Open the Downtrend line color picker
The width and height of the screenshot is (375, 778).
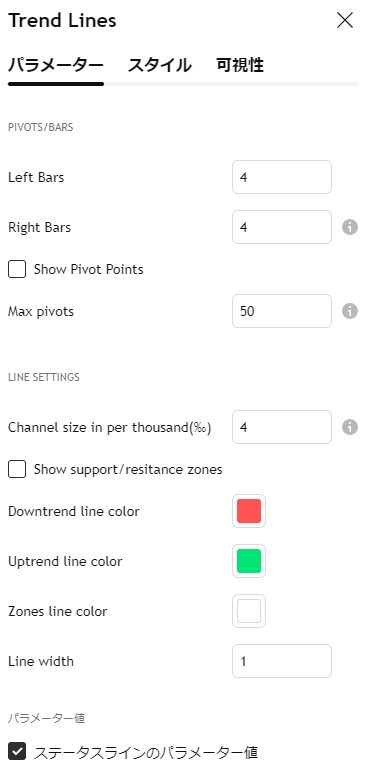click(x=249, y=511)
